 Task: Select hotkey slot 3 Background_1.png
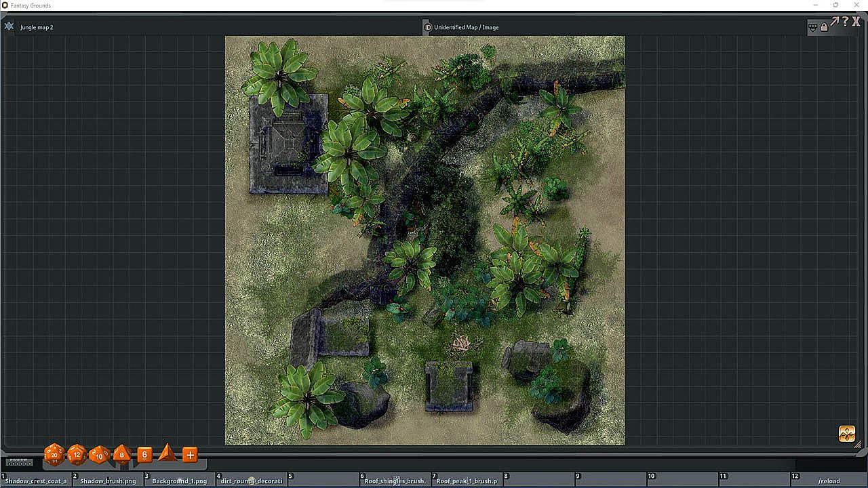tap(180, 480)
